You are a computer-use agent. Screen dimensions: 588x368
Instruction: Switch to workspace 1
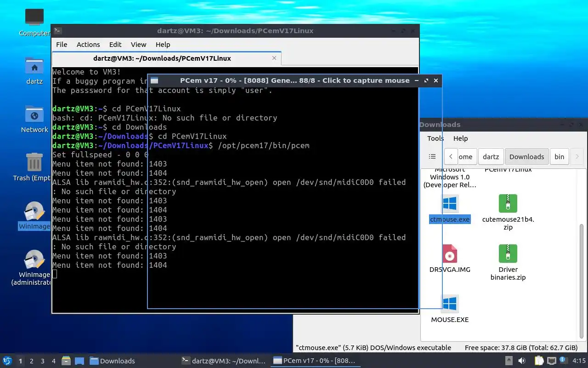click(20, 361)
